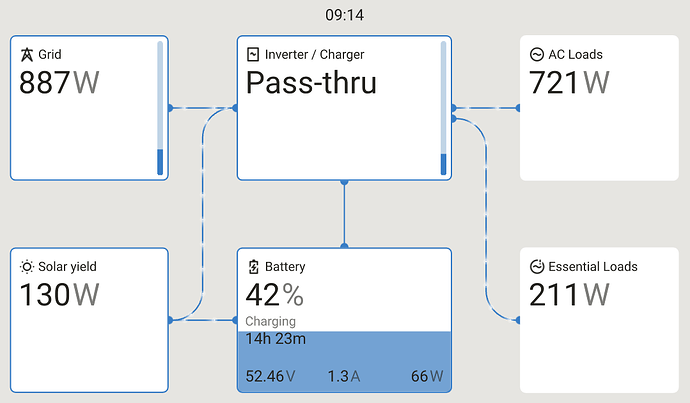The width and height of the screenshot is (690, 403).
Task: Click the Essential Loads icon
Action: (537, 267)
